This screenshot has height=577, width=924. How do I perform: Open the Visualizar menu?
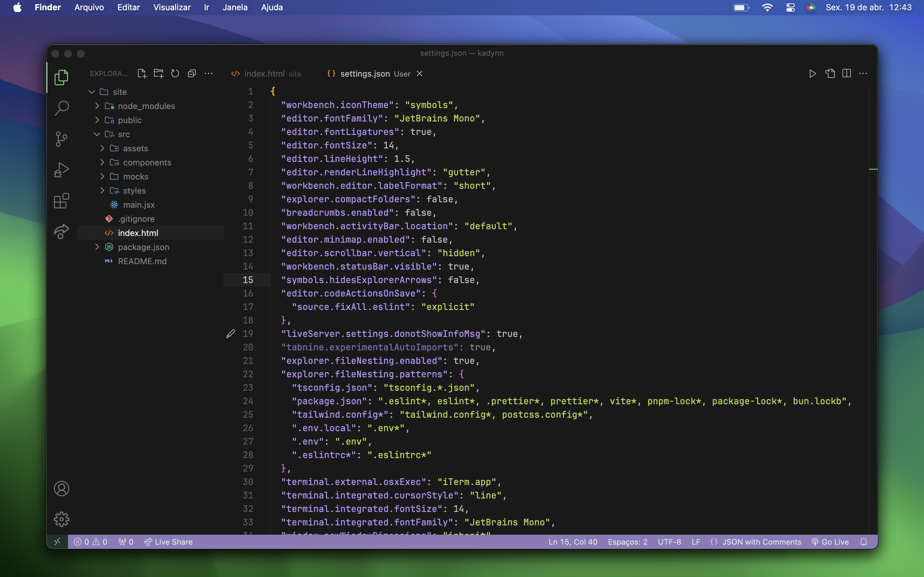172,7
